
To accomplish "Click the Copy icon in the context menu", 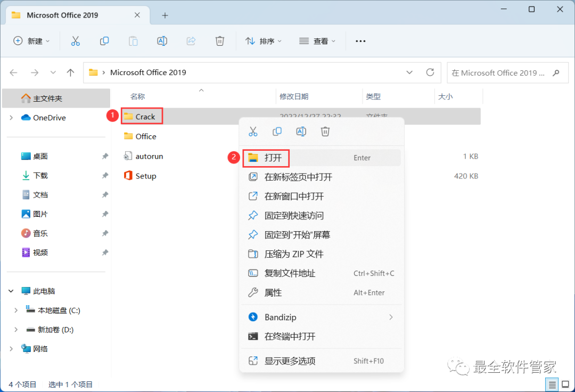I will coord(277,131).
